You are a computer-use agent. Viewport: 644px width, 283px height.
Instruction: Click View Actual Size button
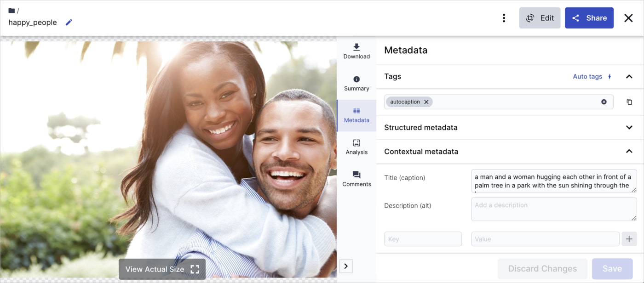(162, 269)
